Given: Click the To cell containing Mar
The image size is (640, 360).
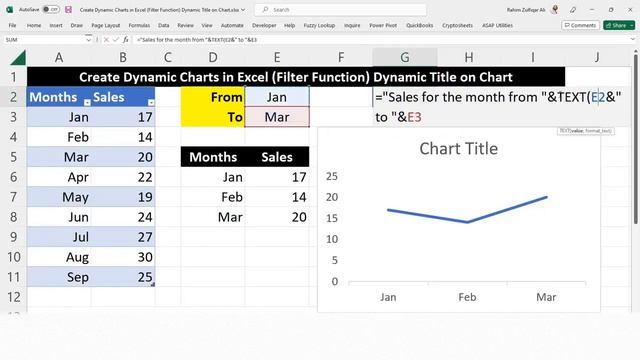Looking at the screenshot, I should coord(277,117).
